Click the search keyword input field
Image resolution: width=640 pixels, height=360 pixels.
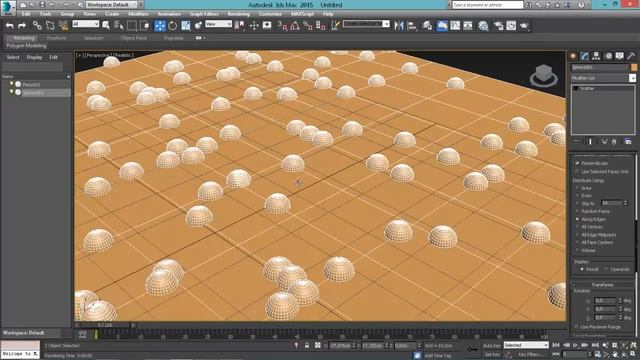coord(487,5)
